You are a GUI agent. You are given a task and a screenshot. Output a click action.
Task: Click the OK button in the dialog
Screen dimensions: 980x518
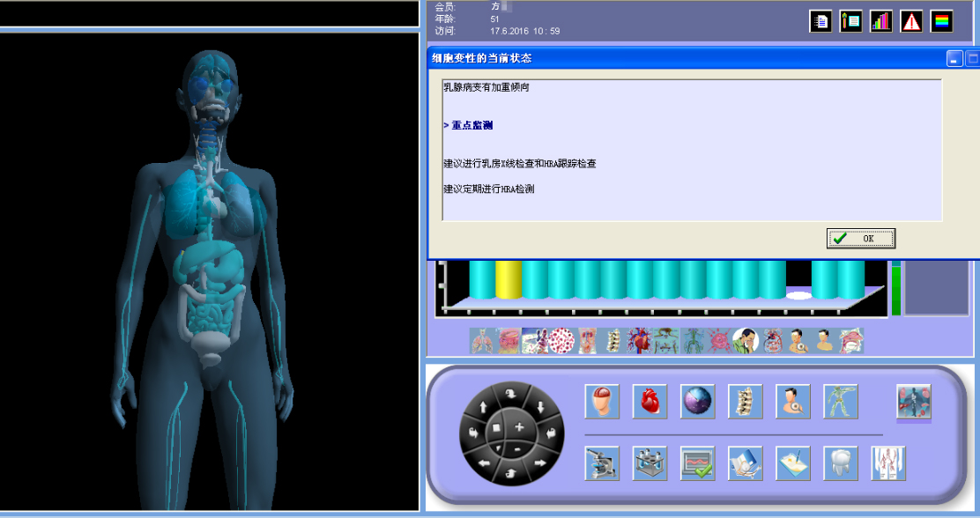point(860,238)
